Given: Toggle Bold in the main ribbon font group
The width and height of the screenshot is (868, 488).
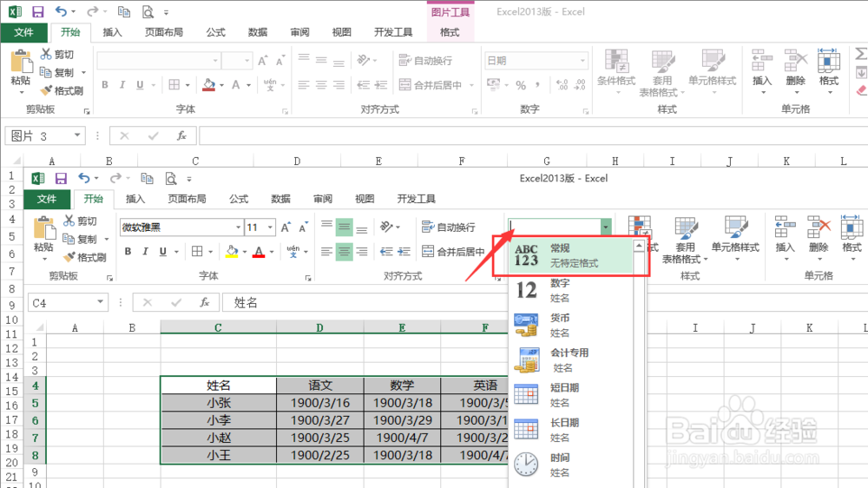Looking at the screenshot, I should click(x=105, y=85).
